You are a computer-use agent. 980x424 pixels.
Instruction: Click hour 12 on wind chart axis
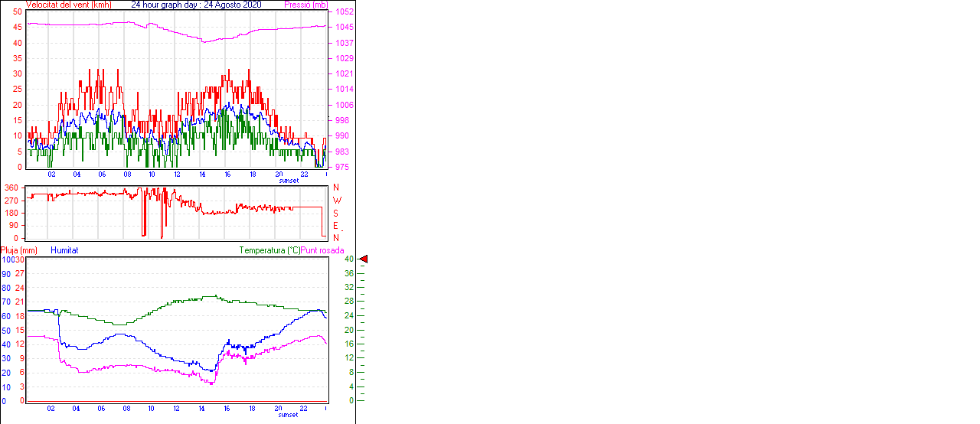[177, 174]
